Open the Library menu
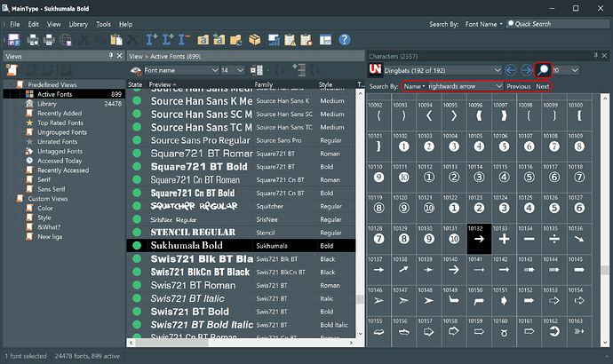 (77, 24)
